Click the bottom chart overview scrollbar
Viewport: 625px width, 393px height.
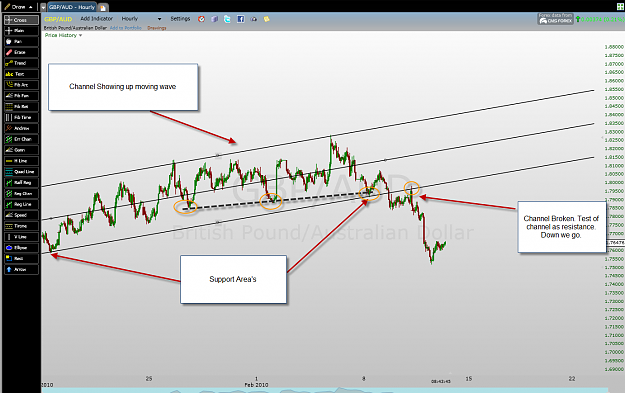(x=325, y=390)
